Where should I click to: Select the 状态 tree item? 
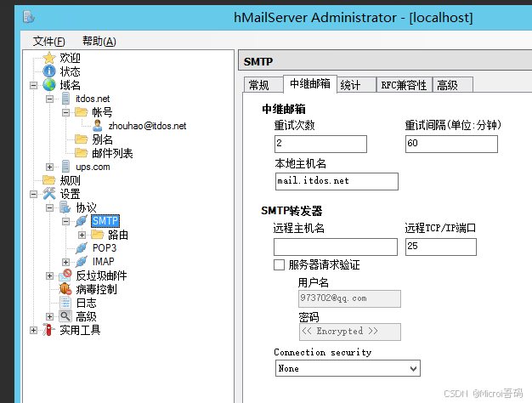(70, 71)
